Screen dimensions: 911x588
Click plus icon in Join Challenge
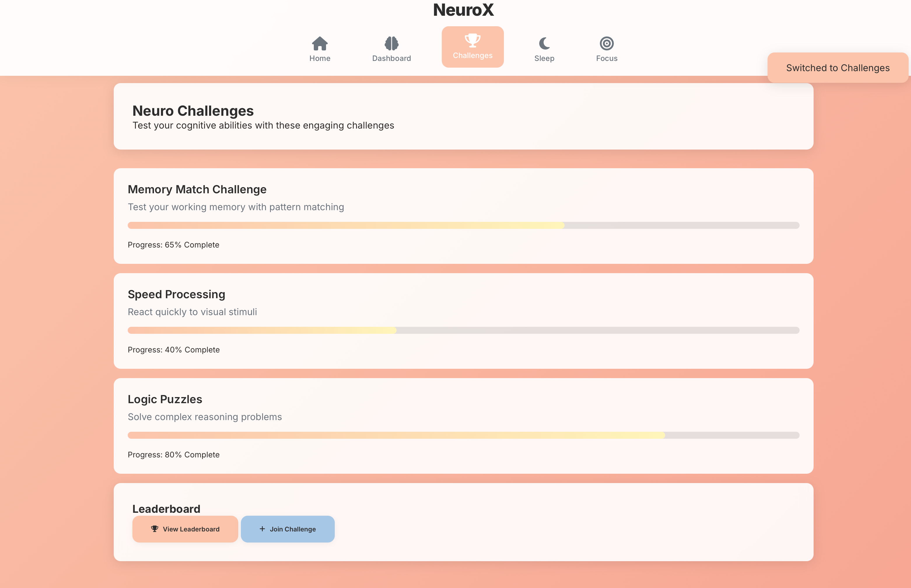tap(262, 529)
